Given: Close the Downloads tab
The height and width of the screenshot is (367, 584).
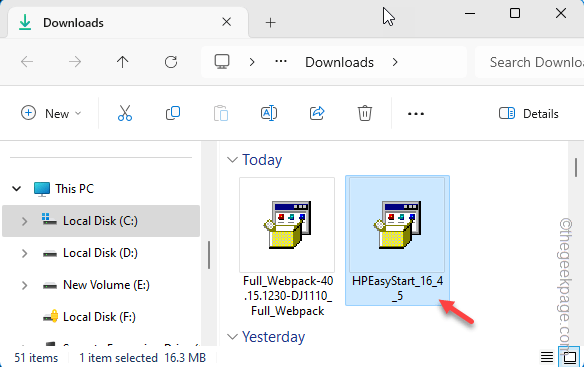Looking at the screenshot, I should [226, 22].
